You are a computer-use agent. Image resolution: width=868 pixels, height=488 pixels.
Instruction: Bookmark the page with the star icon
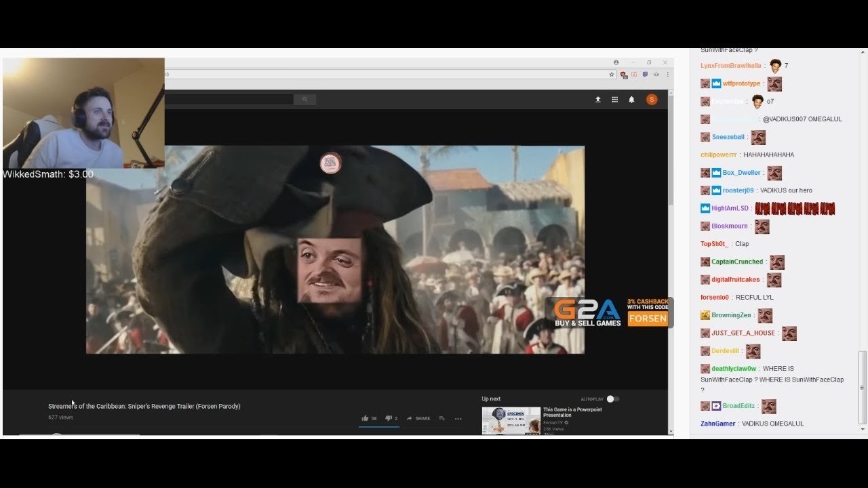612,75
